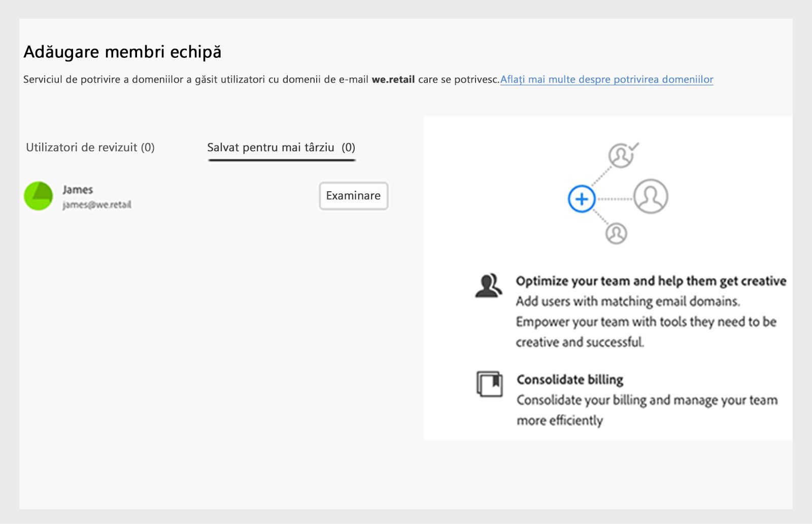
Task: Click the user icon with checkmark
Action: [622, 155]
